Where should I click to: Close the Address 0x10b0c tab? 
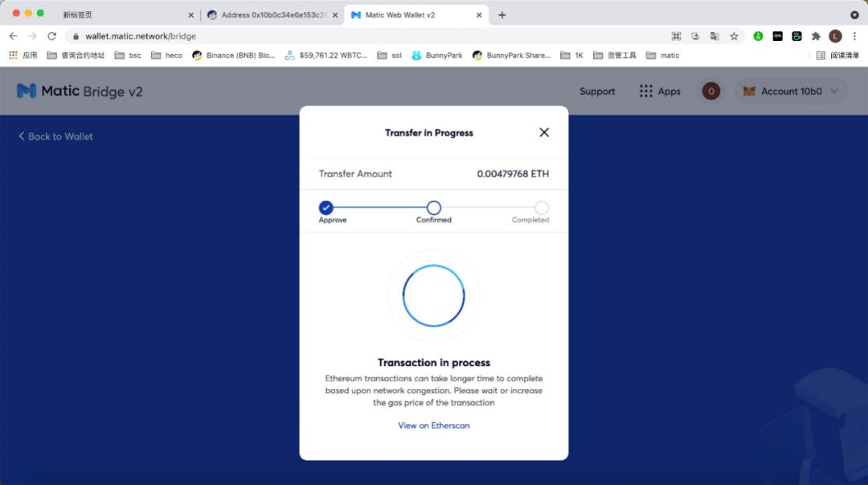(x=335, y=15)
